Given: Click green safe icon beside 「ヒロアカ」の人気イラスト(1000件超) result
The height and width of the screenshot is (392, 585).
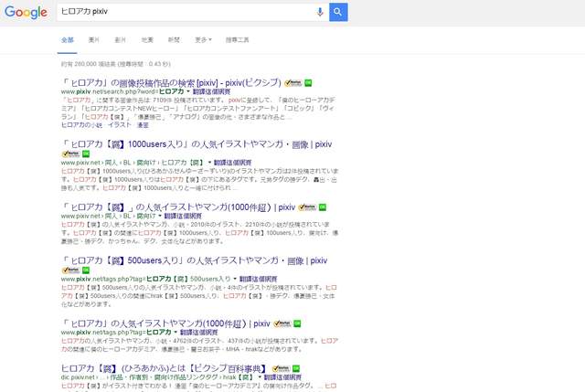Looking at the screenshot, I should click(x=297, y=323).
